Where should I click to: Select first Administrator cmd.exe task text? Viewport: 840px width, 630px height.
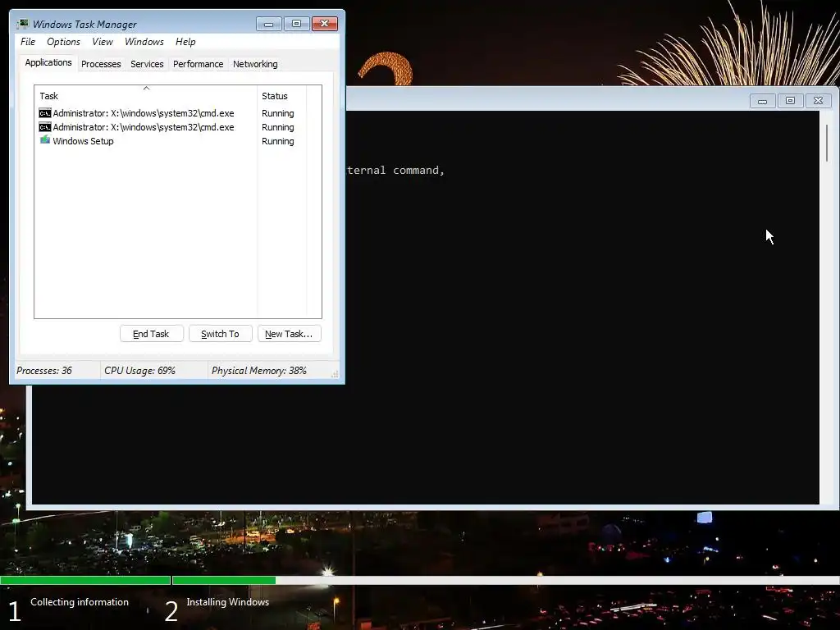pos(144,113)
